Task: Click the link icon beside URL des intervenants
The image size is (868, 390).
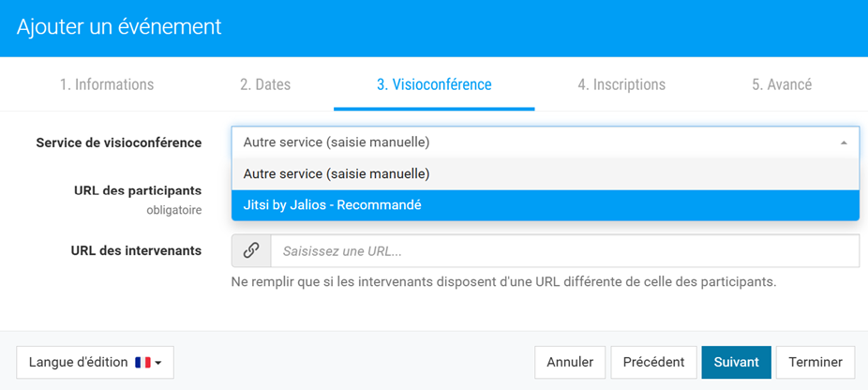Action: [x=251, y=251]
